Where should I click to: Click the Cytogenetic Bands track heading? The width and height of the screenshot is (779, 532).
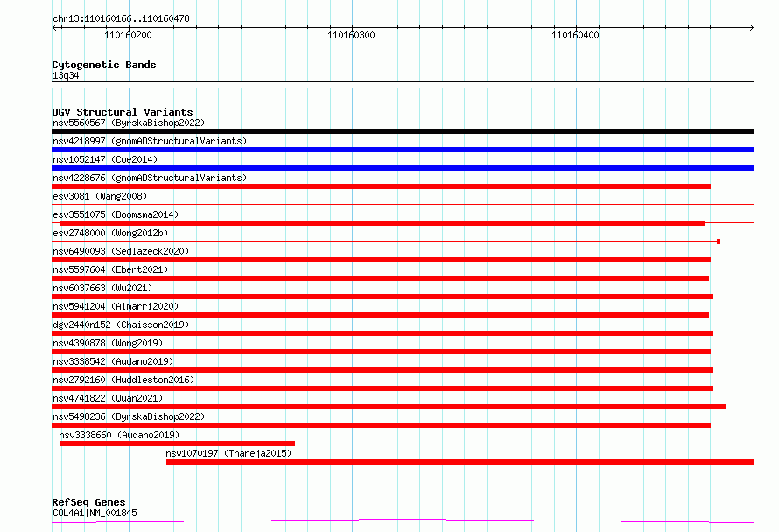click(104, 65)
